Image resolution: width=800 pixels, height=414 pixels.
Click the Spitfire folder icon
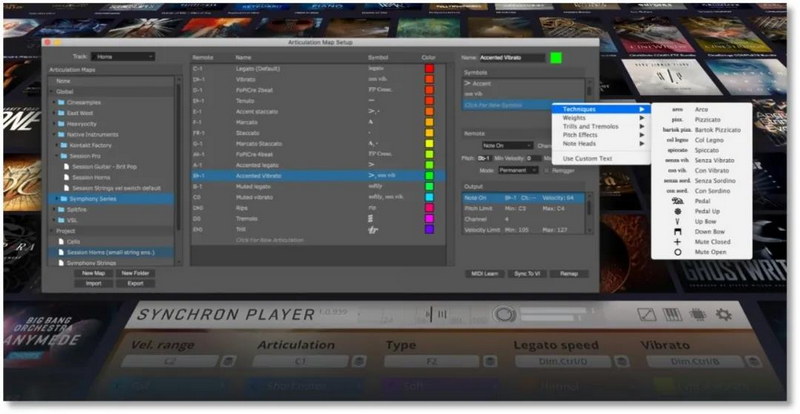tap(61, 210)
